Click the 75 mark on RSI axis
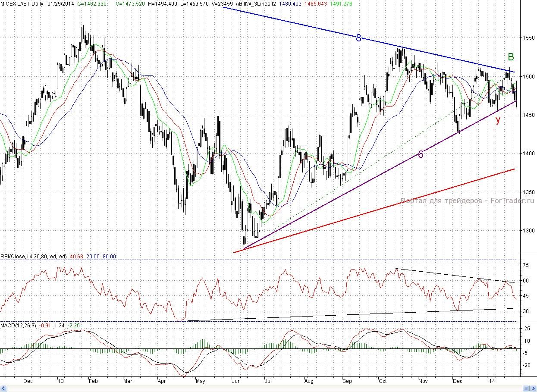Screen dimensions: 537x392 526,265
